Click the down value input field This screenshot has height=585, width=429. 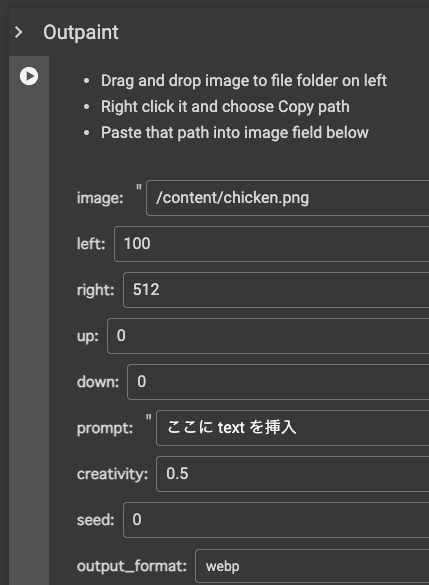tap(278, 382)
